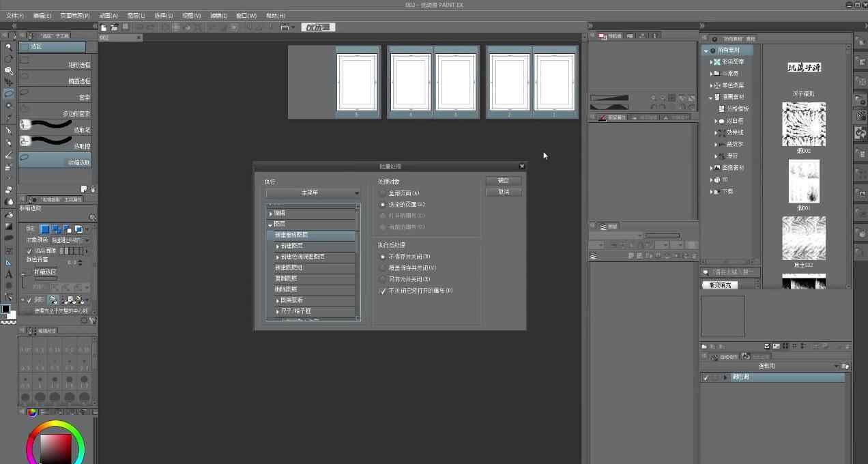
Task: Pick the Eraser tool in the left toolbox
Action: [x=9, y=214]
